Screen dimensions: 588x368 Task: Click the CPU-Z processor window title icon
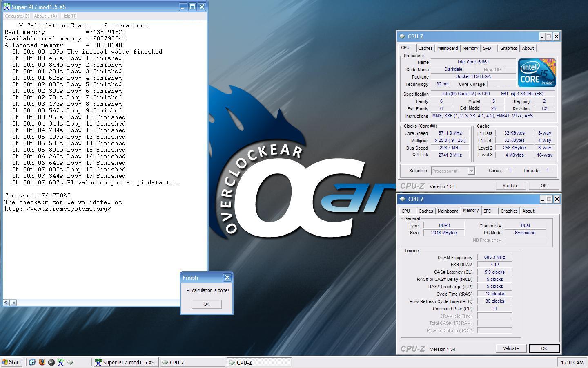(x=403, y=36)
